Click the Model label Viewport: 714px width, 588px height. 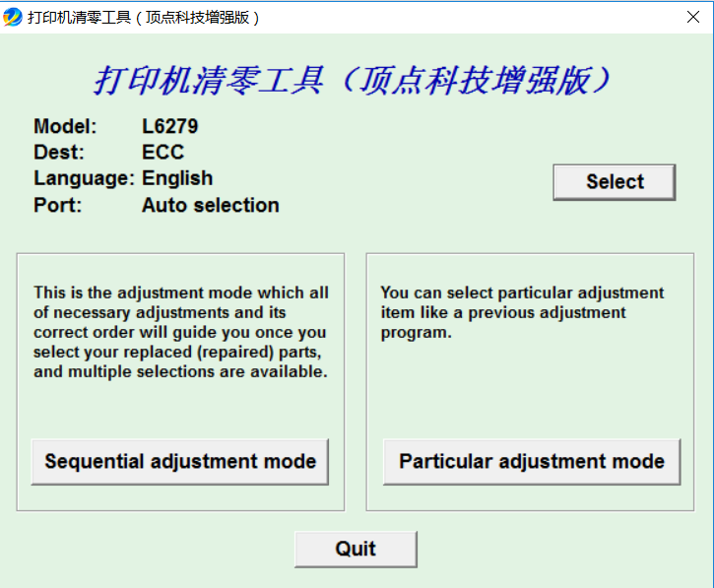pyautogui.click(x=65, y=126)
